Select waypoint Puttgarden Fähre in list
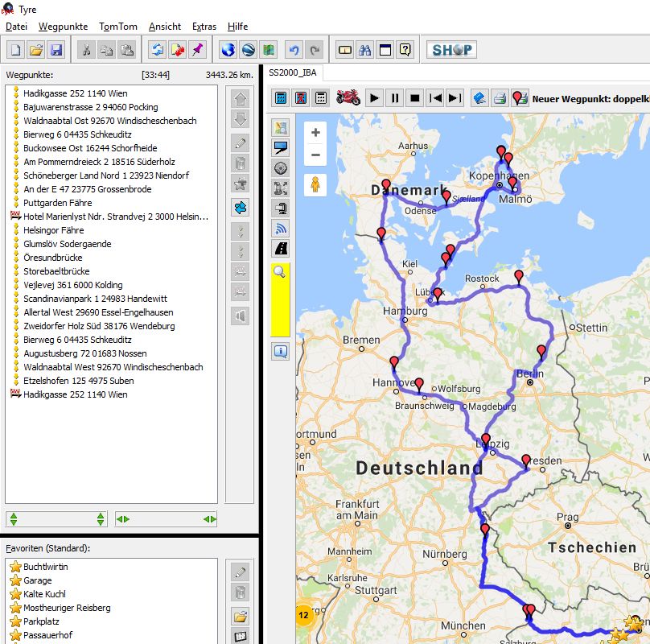This screenshot has width=650, height=644. [56, 203]
